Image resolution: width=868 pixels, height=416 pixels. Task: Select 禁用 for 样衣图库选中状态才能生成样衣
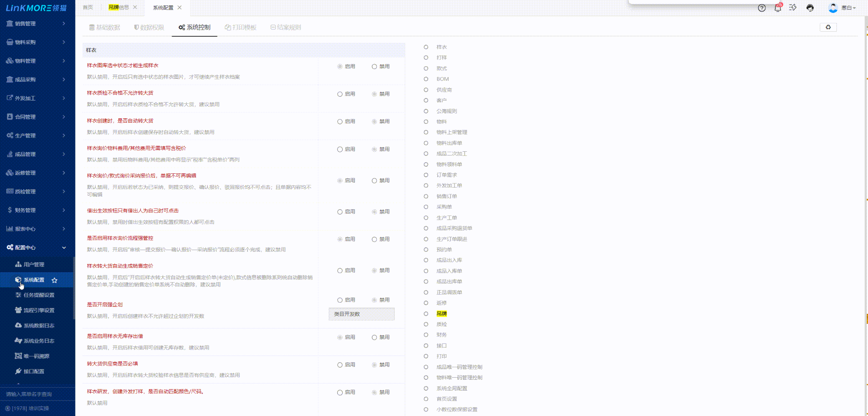pyautogui.click(x=374, y=67)
